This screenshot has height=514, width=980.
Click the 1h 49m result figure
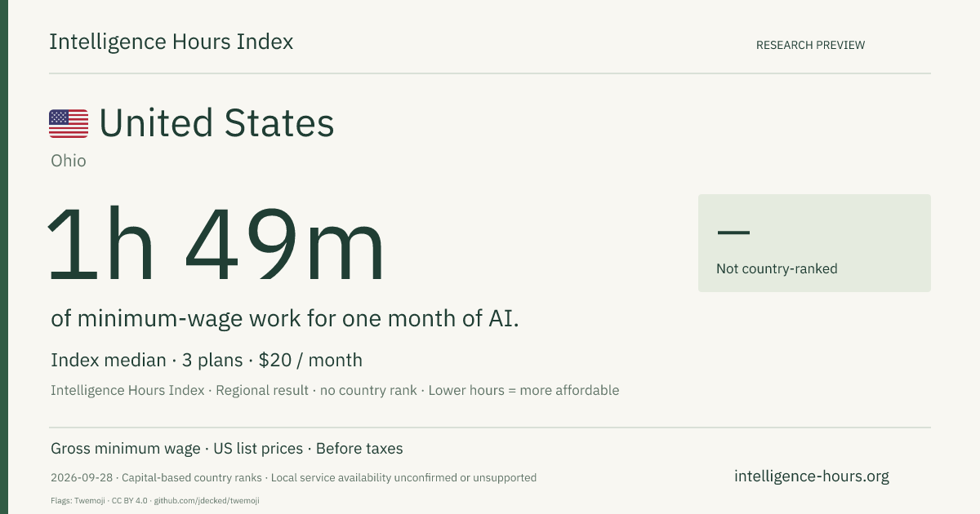216,246
